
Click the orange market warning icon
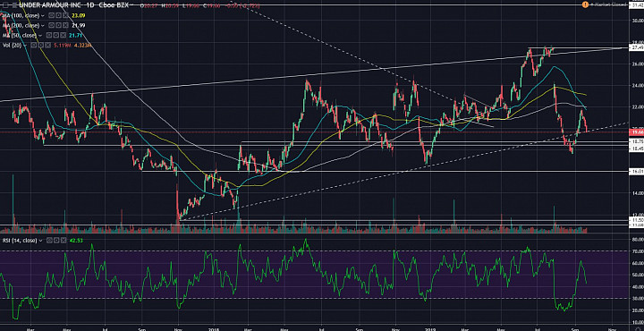(585, 4)
